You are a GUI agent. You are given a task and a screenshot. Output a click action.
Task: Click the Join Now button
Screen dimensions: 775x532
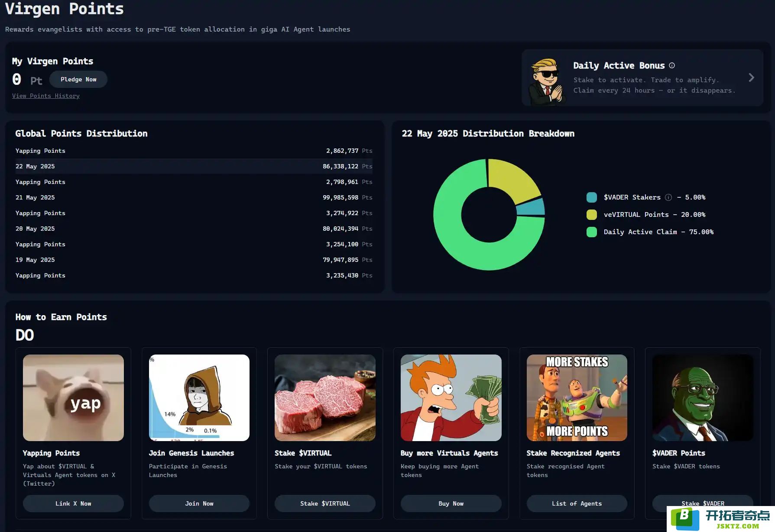click(x=199, y=503)
